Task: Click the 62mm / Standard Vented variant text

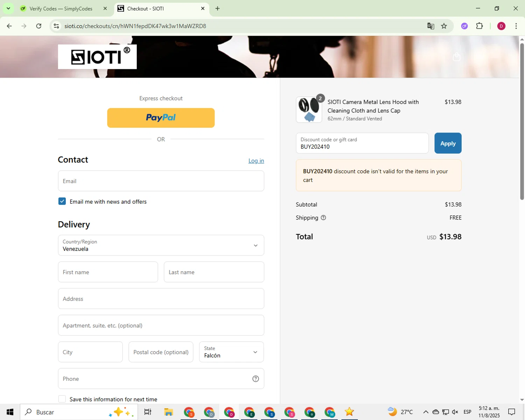Action: [x=355, y=119]
